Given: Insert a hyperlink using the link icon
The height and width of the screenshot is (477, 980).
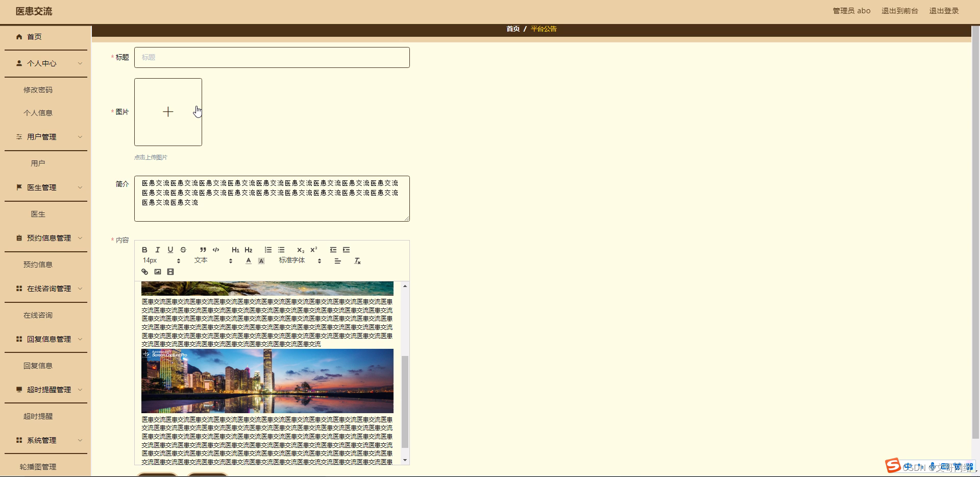Looking at the screenshot, I should coord(144,271).
